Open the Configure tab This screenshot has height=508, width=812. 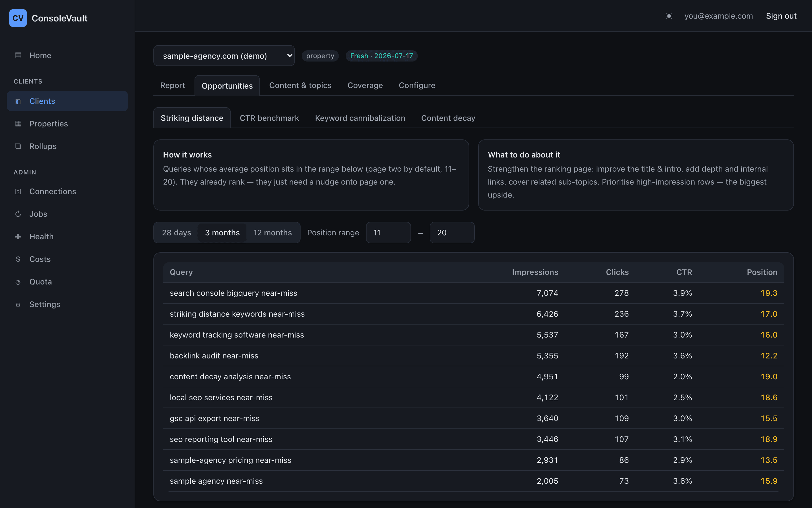coord(417,85)
